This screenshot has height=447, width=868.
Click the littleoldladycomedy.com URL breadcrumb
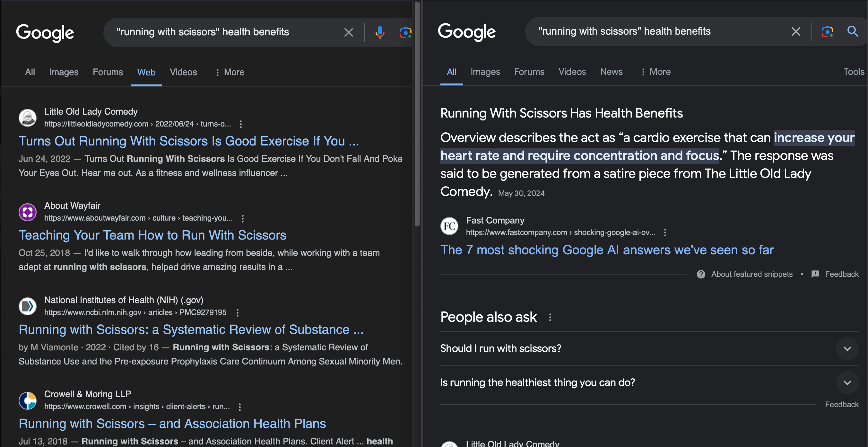(x=137, y=124)
